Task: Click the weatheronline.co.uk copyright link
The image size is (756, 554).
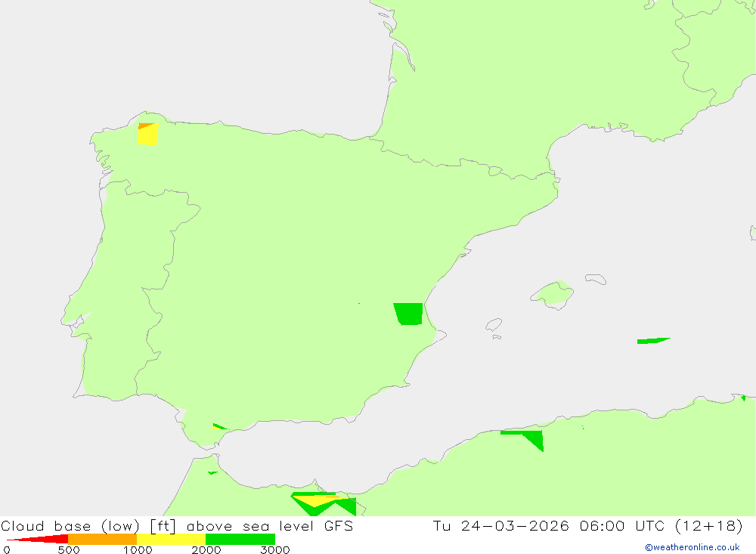Action: coord(692,547)
